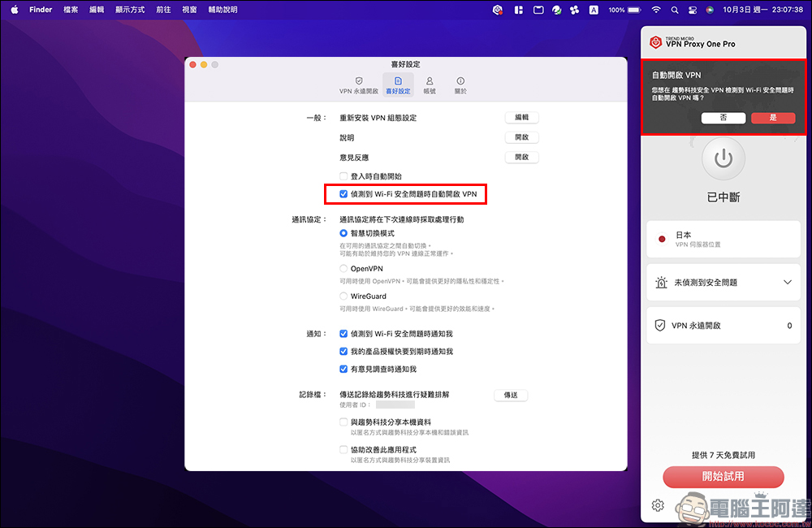The width and height of the screenshot is (812, 528).
Task: Open the 關於 tab
Action: [460, 85]
